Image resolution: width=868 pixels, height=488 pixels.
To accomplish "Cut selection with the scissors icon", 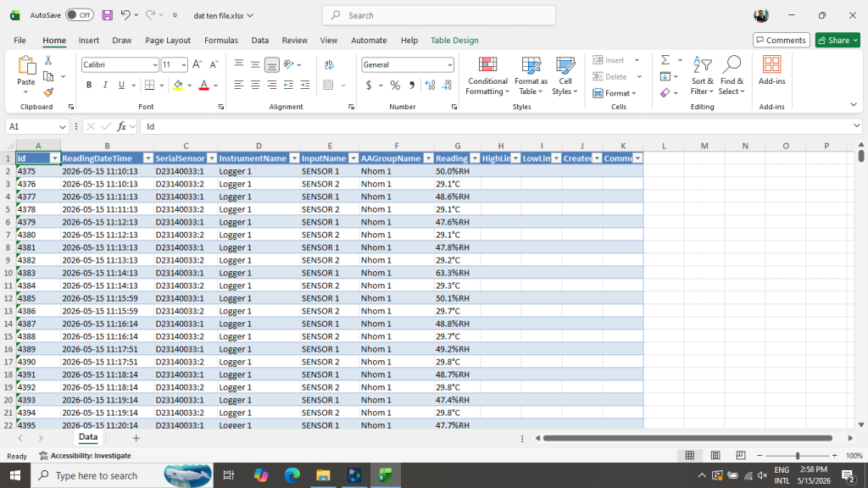I will [48, 60].
